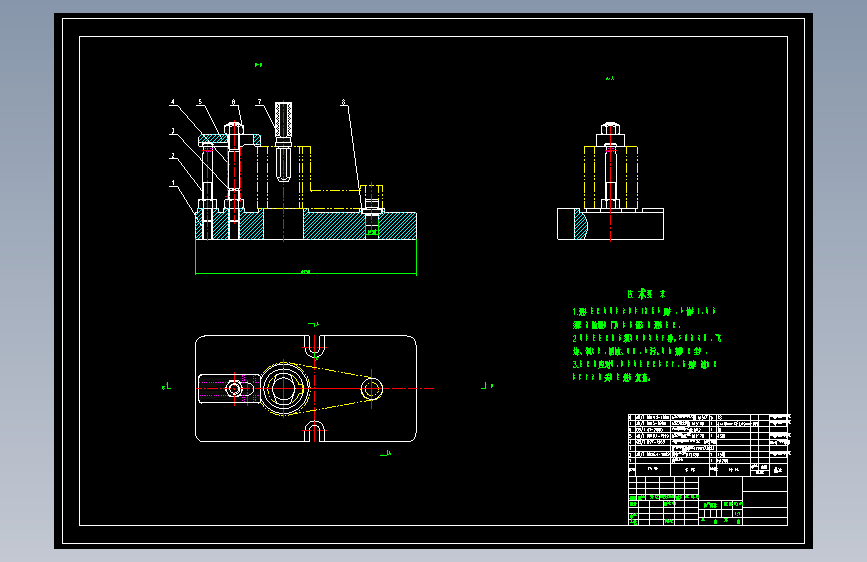
Task: Click part balloon number 2
Action: tap(173, 156)
